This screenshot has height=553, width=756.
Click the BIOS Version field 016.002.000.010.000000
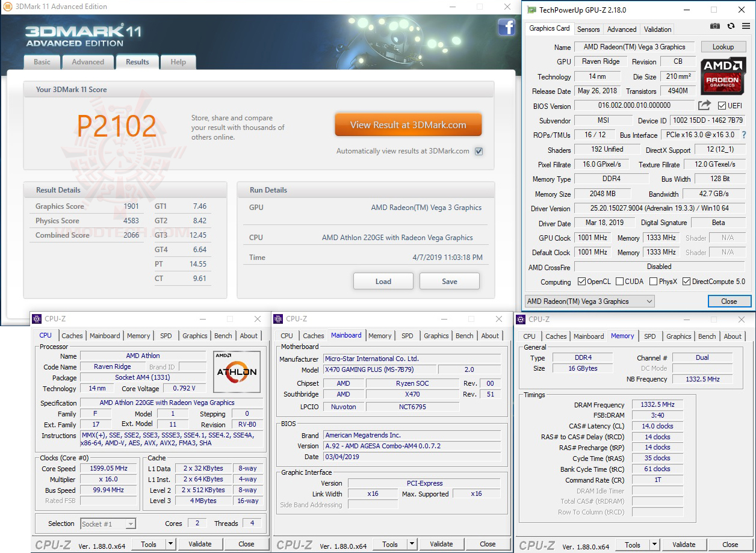[634, 106]
